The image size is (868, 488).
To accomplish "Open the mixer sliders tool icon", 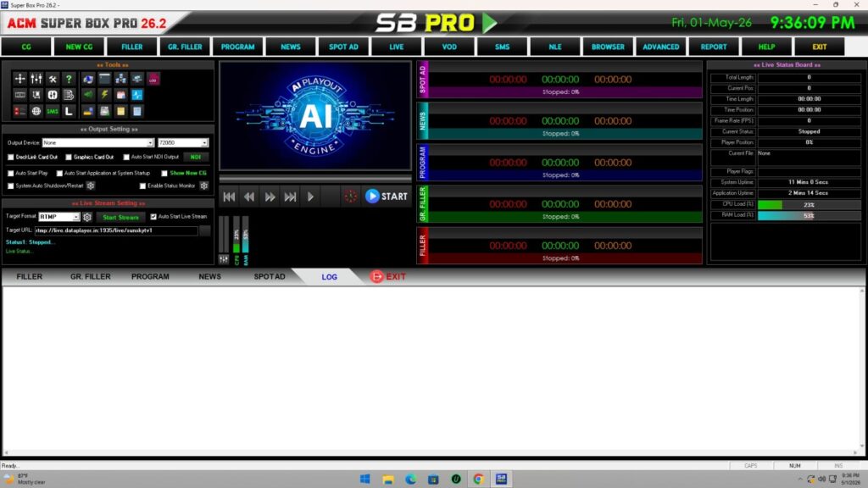I will click(x=36, y=79).
